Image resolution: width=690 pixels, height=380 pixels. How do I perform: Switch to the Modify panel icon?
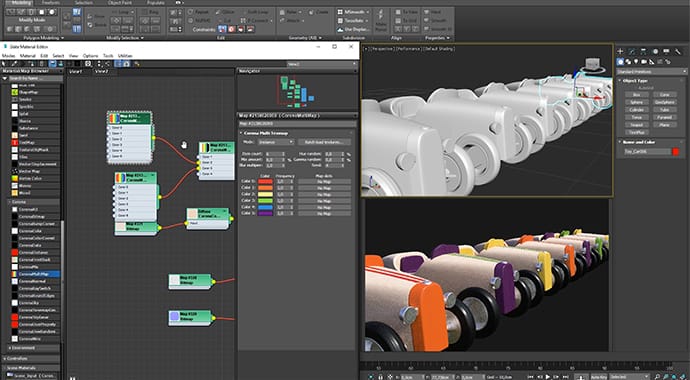(632, 51)
